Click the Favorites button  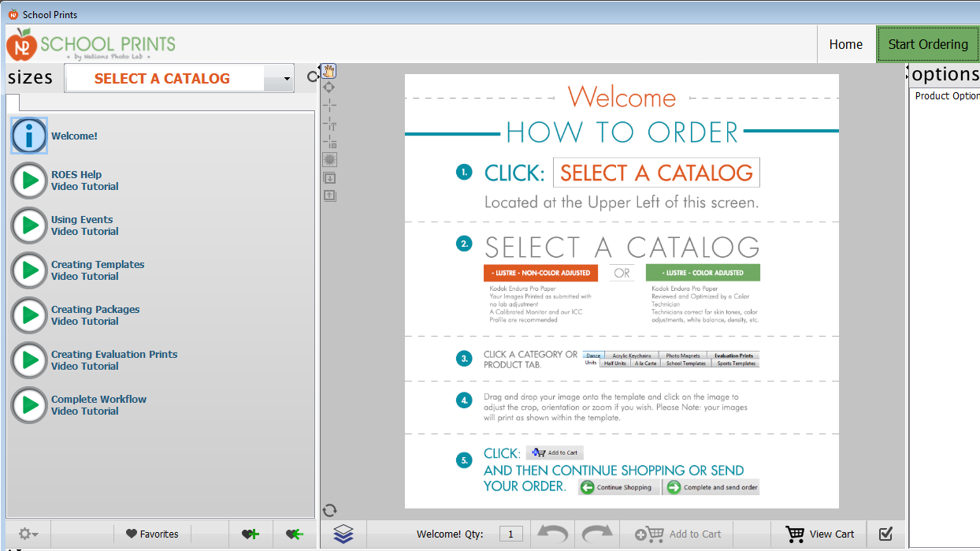[152, 534]
